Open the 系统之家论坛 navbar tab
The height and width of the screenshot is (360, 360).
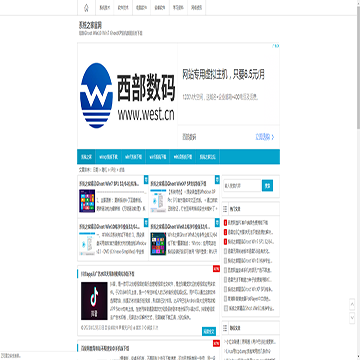point(208,157)
